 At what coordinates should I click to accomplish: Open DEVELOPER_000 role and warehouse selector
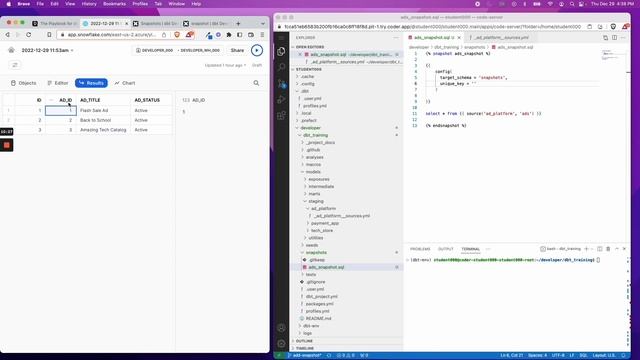click(x=178, y=50)
